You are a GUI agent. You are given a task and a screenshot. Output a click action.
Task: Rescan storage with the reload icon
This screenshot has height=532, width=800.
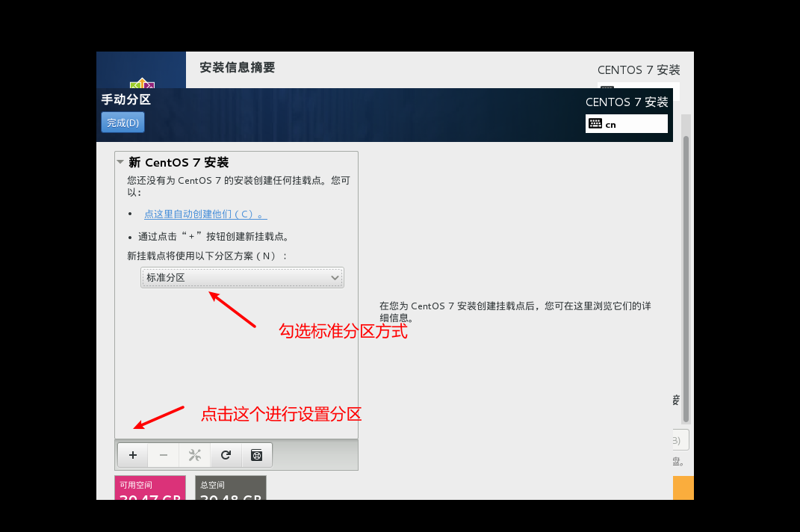pos(225,454)
